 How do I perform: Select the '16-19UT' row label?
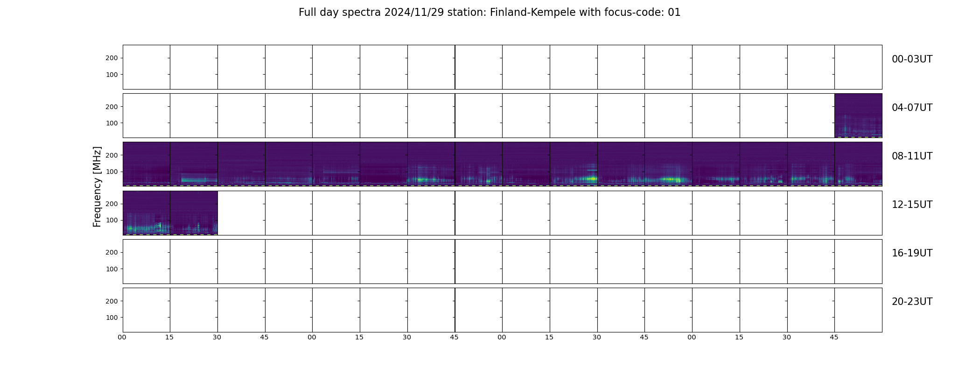tap(912, 253)
